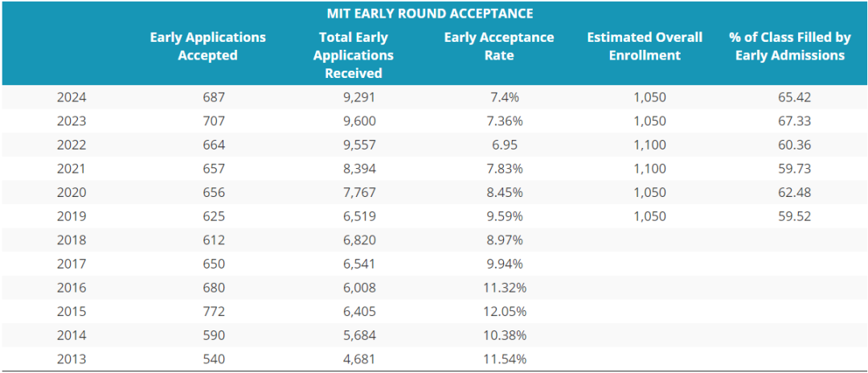Select the 2018 year row label
The height and width of the screenshot is (373, 868).
72,240
